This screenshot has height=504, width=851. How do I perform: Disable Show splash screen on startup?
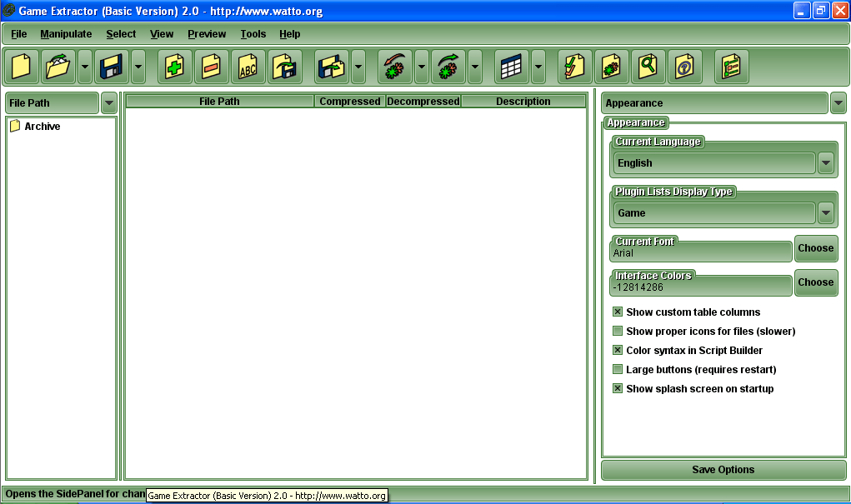click(x=617, y=388)
